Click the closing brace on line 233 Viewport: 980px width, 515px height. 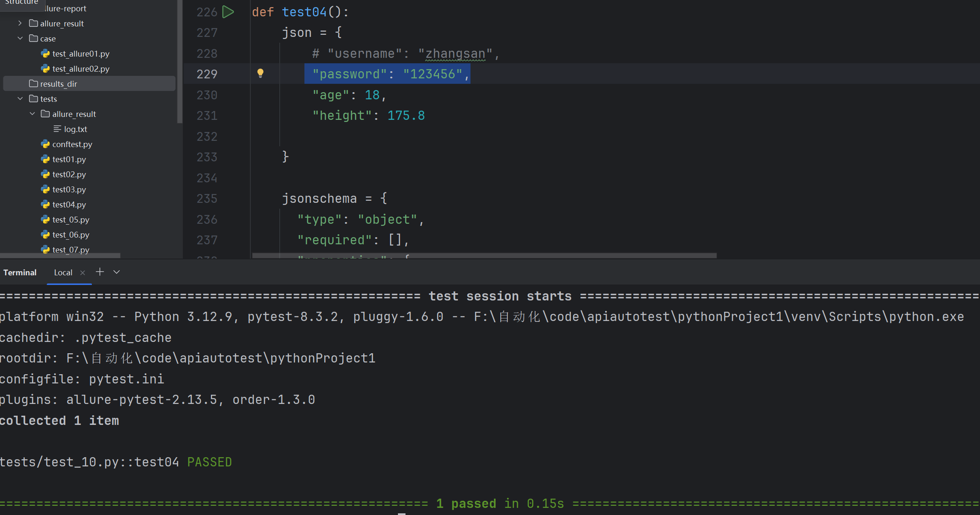coord(285,156)
